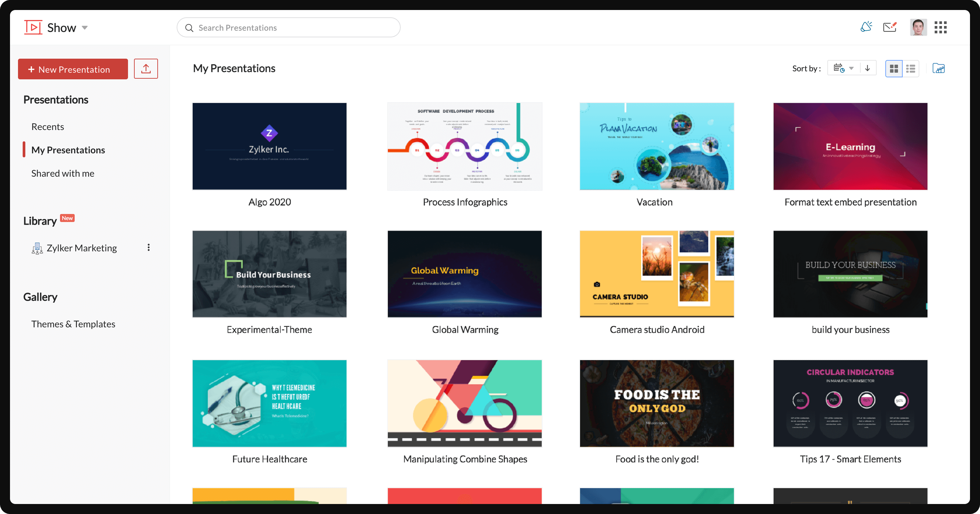980x514 pixels.
Task: Toggle sort order arrow direction
Action: tap(867, 68)
